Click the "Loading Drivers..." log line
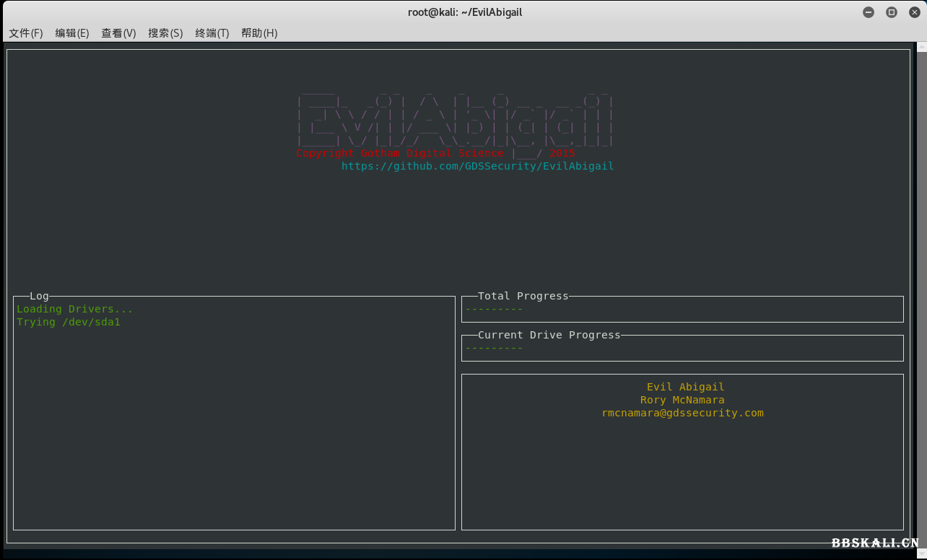 tap(75, 310)
